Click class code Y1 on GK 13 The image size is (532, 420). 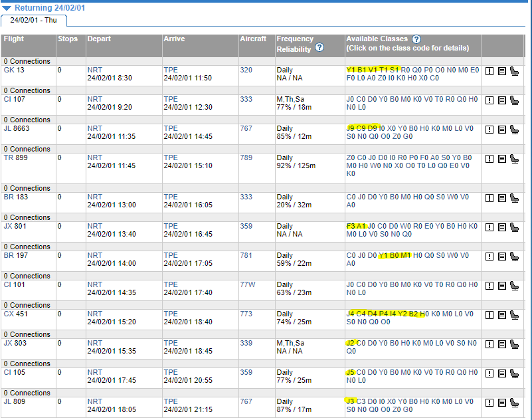(x=351, y=70)
